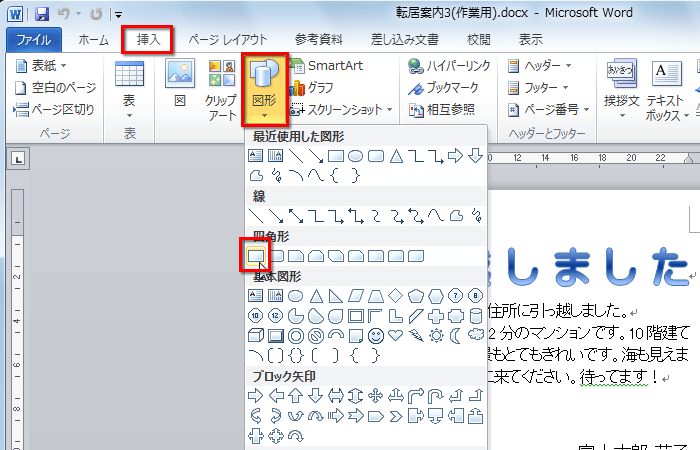Select the right arrow in 最近使用した図形
This screenshot has height=450, width=700.
point(455,156)
